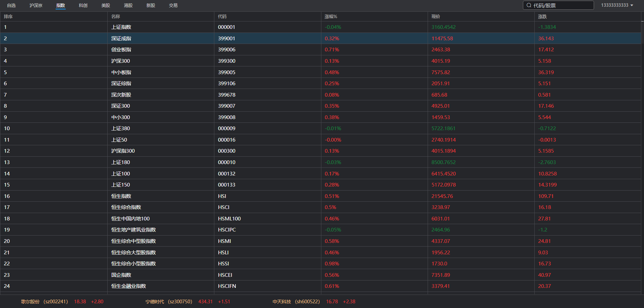The width and height of the screenshot is (644, 308).
Task: Select the 创业板指 row
Action: pos(121,50)
